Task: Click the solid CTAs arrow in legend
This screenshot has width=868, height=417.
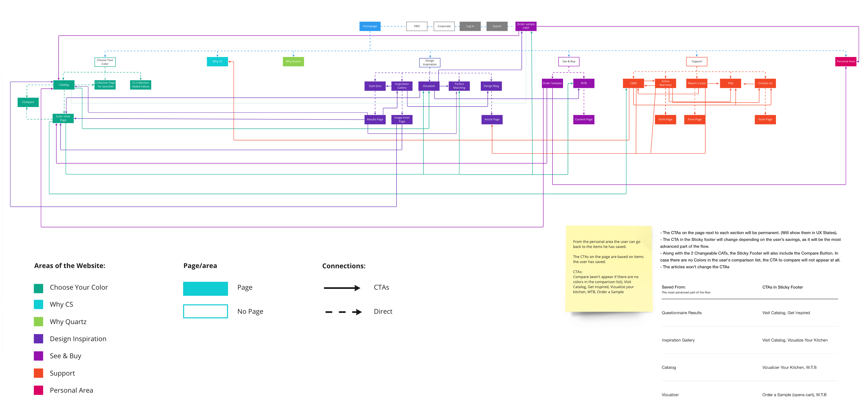Action: 342,288
